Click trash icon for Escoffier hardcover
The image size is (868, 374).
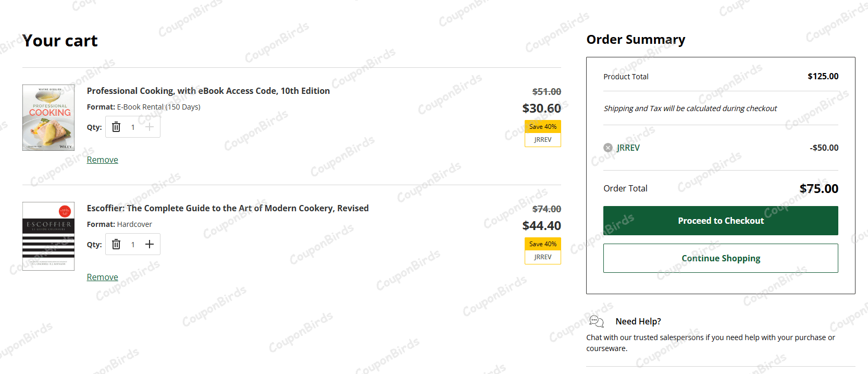click(116, 245)
